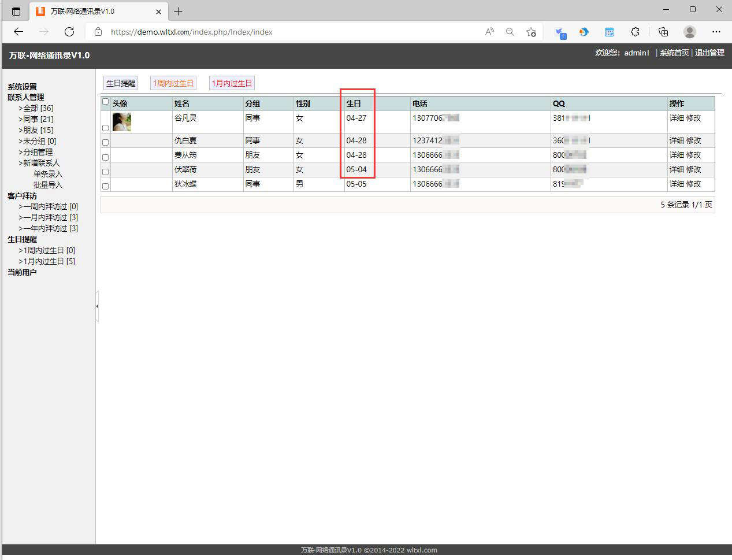Image resolution: width=732 pixels, height=560 pixels.
Task: Open 详细 for 仇白夏
Action: pyautogui.click(x=677, y=140)
